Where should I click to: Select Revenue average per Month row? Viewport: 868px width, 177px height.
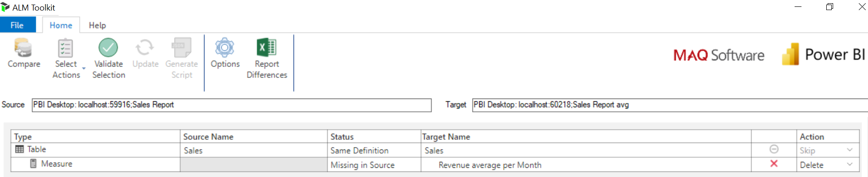pos(435,165)
